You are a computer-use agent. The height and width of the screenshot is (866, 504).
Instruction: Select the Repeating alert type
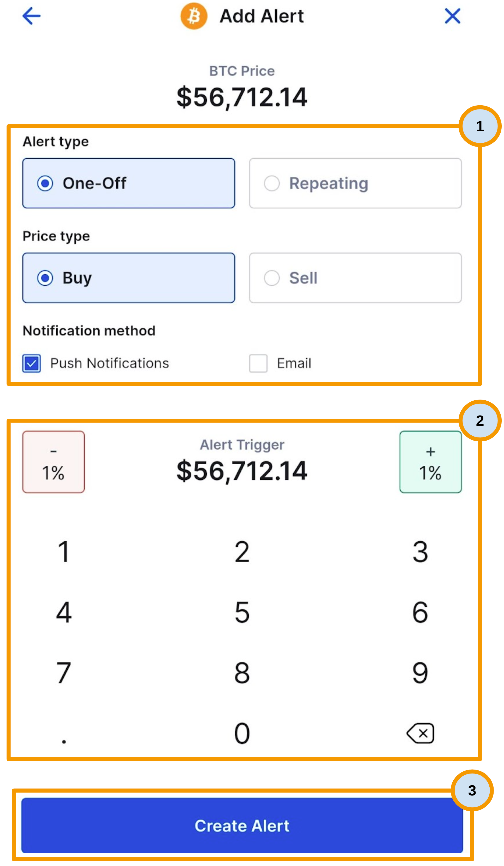pyautogui.click(x=355, y=183)
